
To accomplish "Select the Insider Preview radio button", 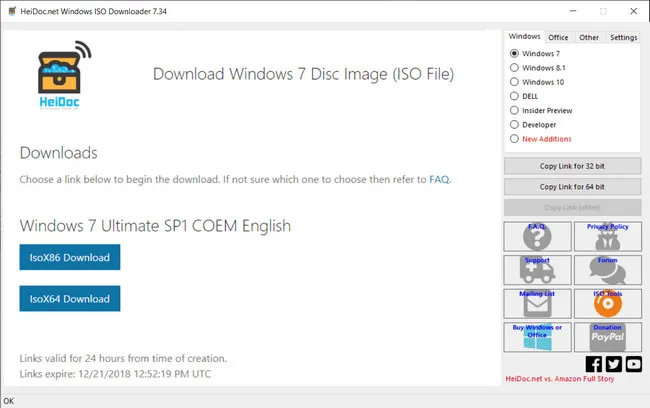I will (514, 110).
